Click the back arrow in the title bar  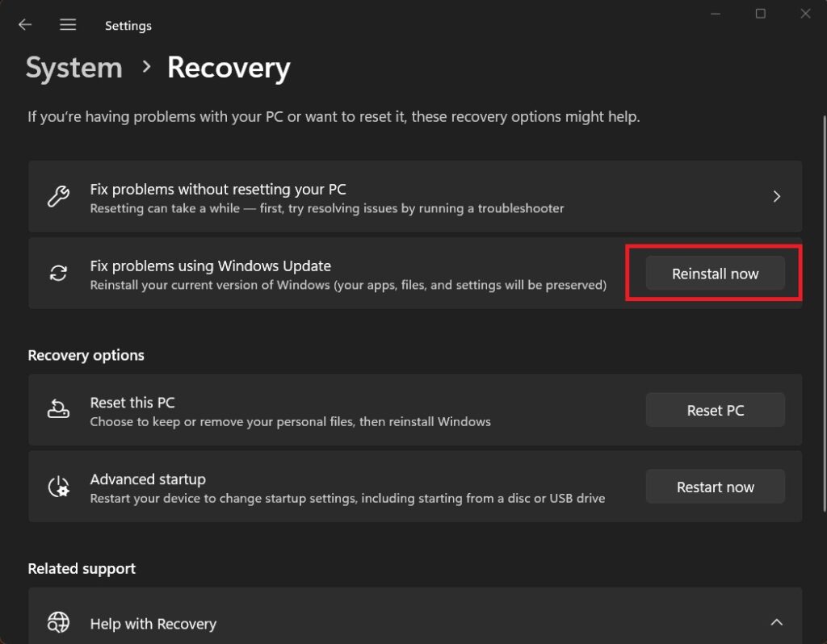point(24,24)
